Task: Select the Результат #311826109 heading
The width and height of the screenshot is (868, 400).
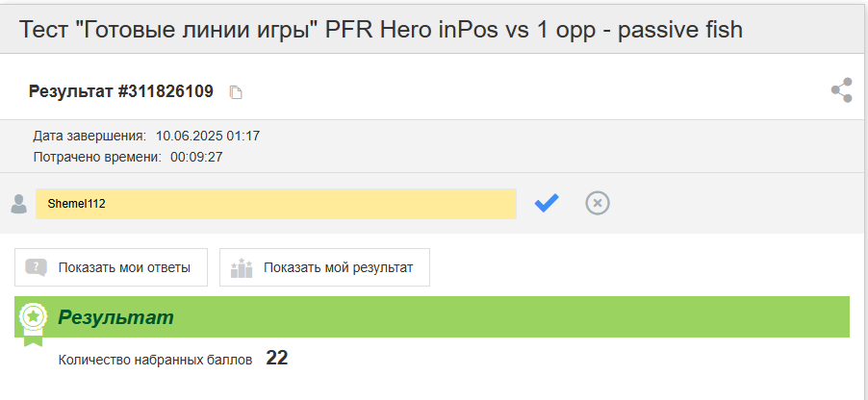Action: coord(120,91)
